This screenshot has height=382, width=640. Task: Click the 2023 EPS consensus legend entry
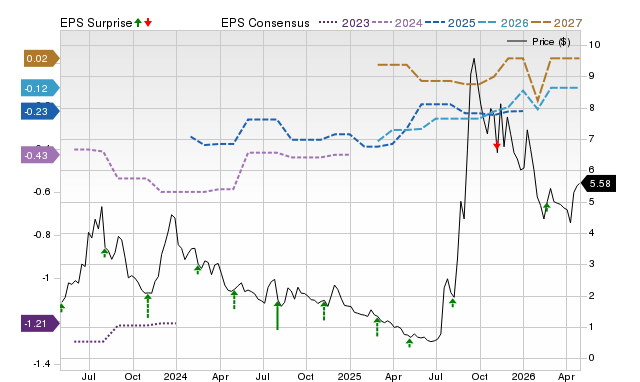[344, 23]
